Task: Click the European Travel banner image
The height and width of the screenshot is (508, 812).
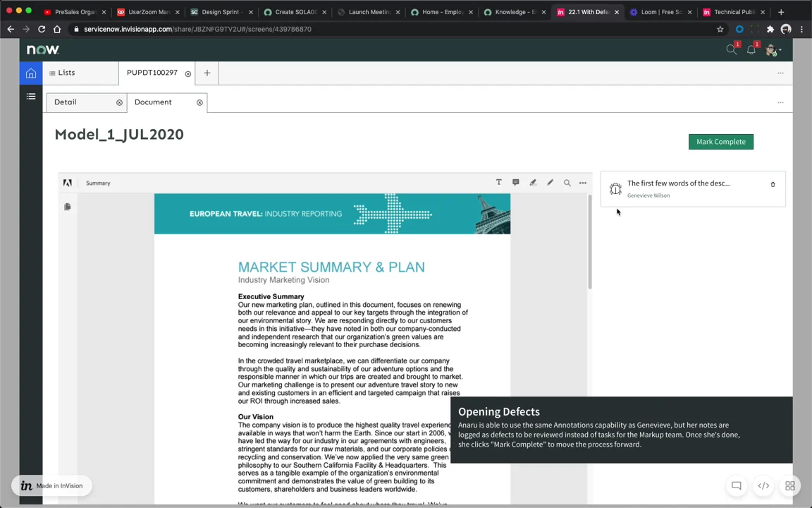Action: (x=332, y=214)
